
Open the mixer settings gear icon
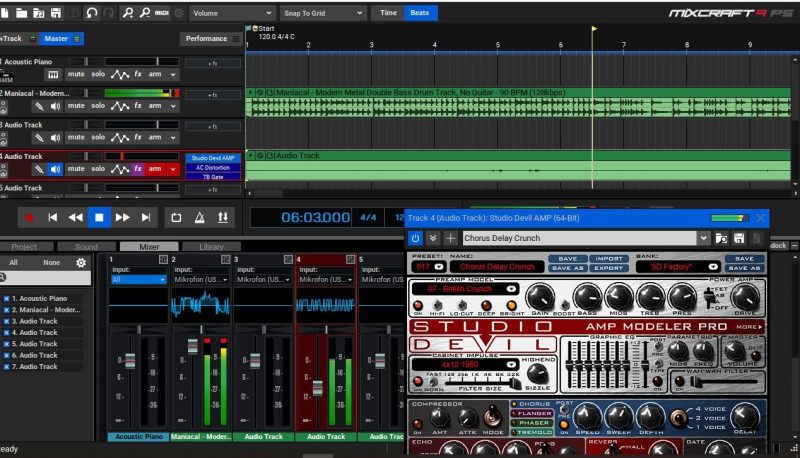click(81, 263)
